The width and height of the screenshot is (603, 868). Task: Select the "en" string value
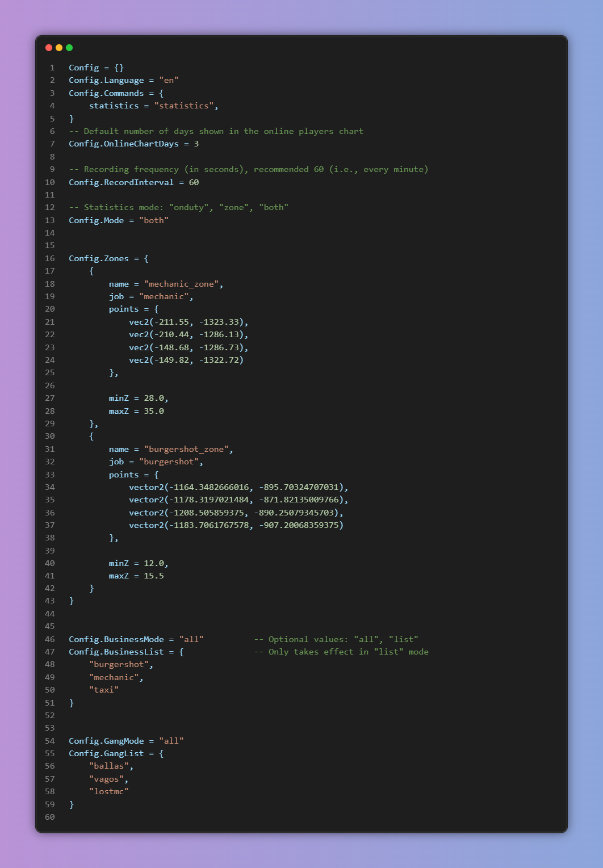[169, 80]
